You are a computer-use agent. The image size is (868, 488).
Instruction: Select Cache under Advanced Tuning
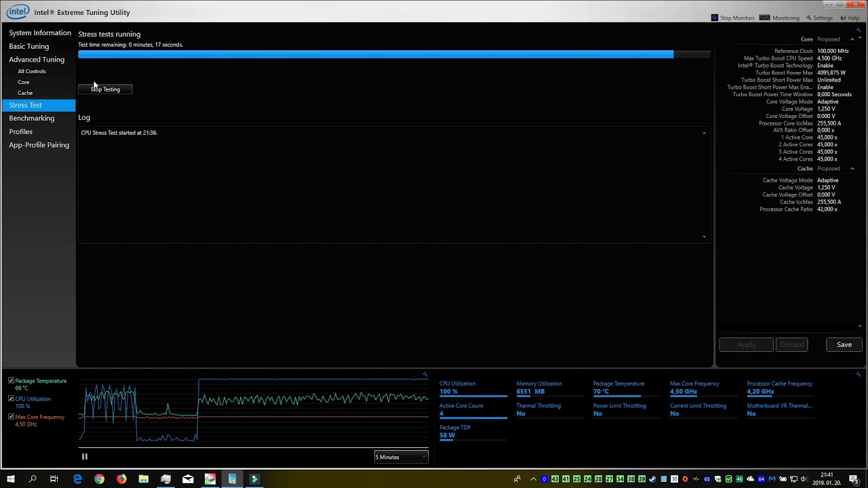coord(25,93)
